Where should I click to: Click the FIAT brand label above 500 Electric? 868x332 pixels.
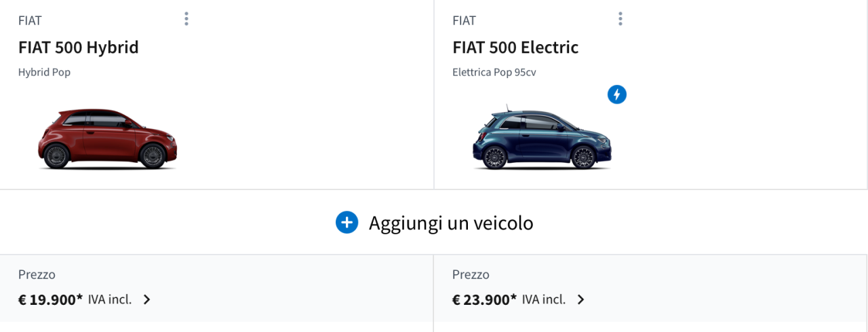click(x=464, y=20)
